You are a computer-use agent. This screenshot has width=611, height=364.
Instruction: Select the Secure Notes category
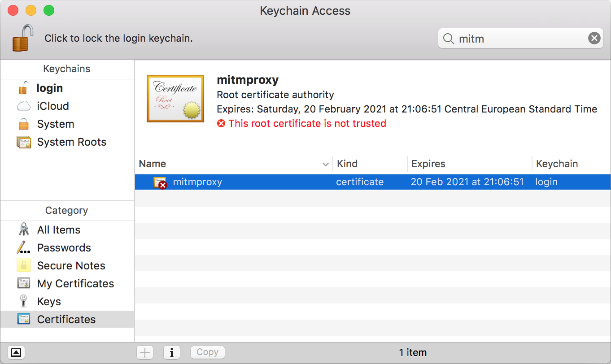[x=71, y=266]
